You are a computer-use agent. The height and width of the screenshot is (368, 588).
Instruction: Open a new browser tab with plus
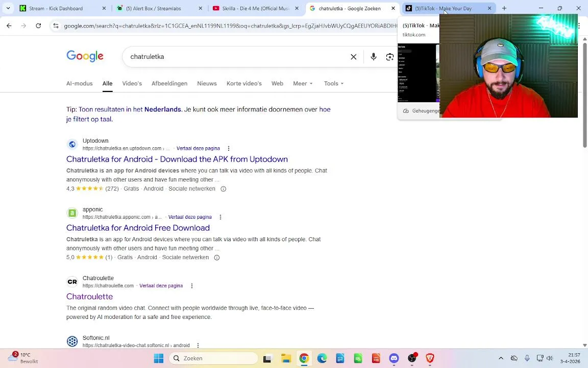click(x=504, y=8)
